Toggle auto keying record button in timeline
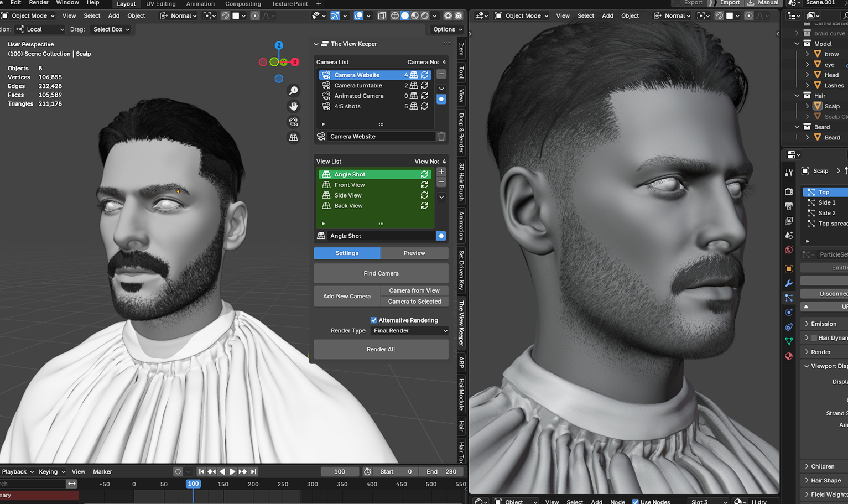Viewport: 848px width, 504px height. coord(178,471)
